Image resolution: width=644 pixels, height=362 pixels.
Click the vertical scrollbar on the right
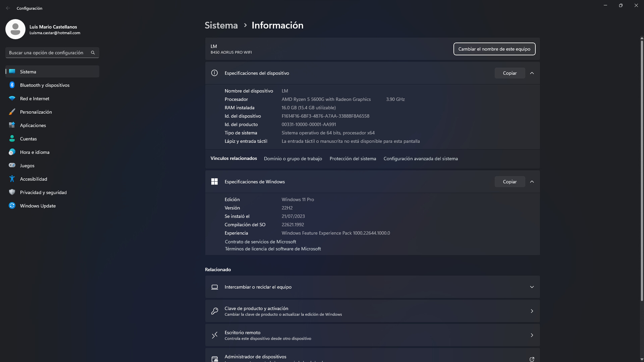pos(642,171)
